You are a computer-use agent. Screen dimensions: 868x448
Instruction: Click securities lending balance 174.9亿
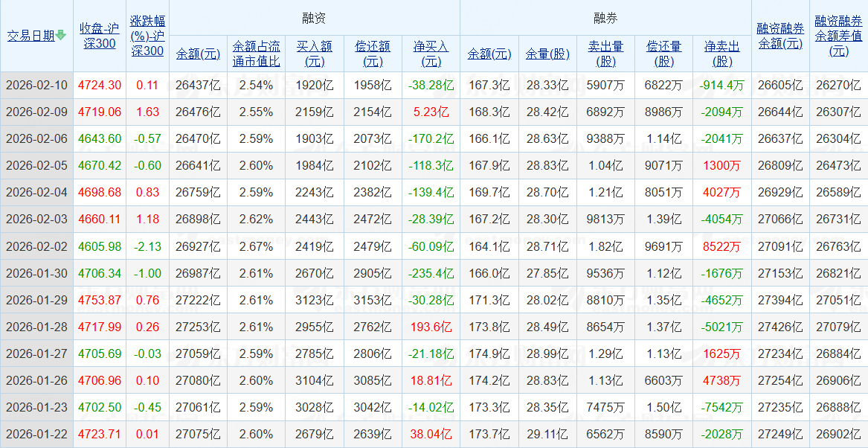[x=489, y=353]
